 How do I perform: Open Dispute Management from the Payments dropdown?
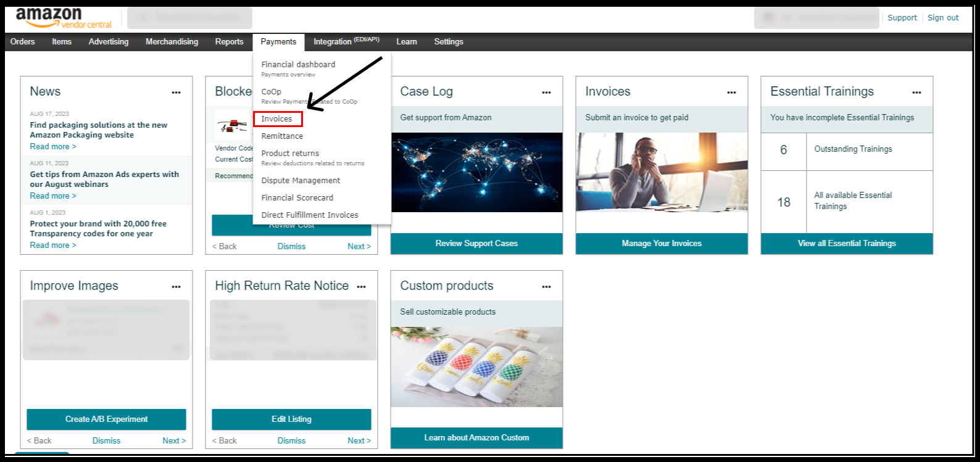pyautogui.click(x=301, y=181)
